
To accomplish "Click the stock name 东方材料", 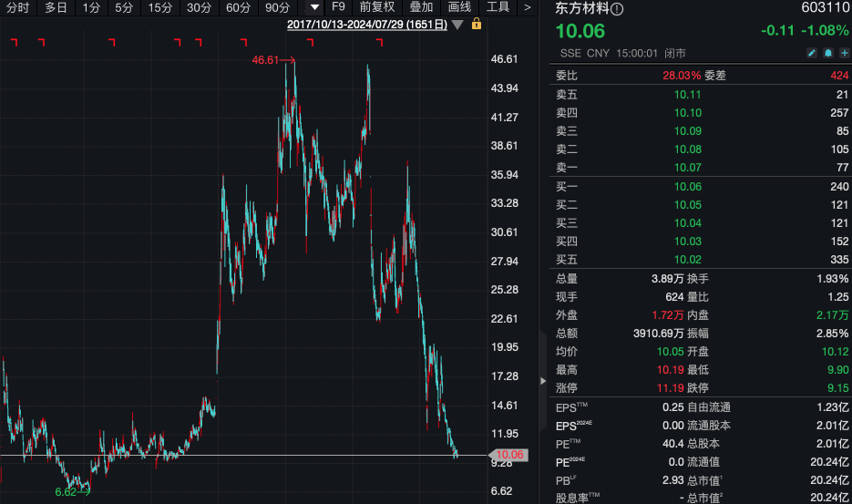I will (582, 8).
